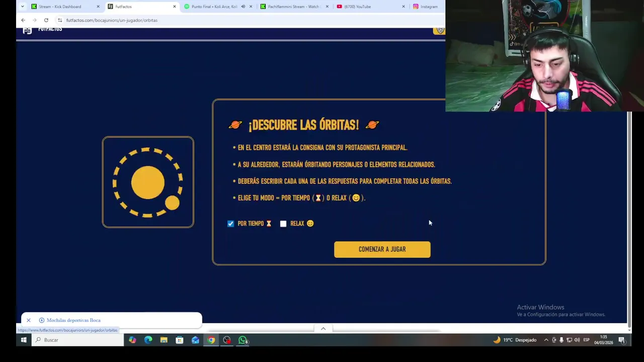
Task: View site information icon in address bar
Action: tap(60, 20)
